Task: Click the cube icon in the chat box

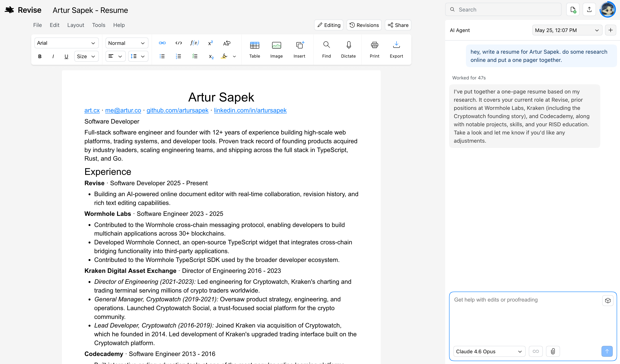Action: pyautogui.click(x=608, y=301)
